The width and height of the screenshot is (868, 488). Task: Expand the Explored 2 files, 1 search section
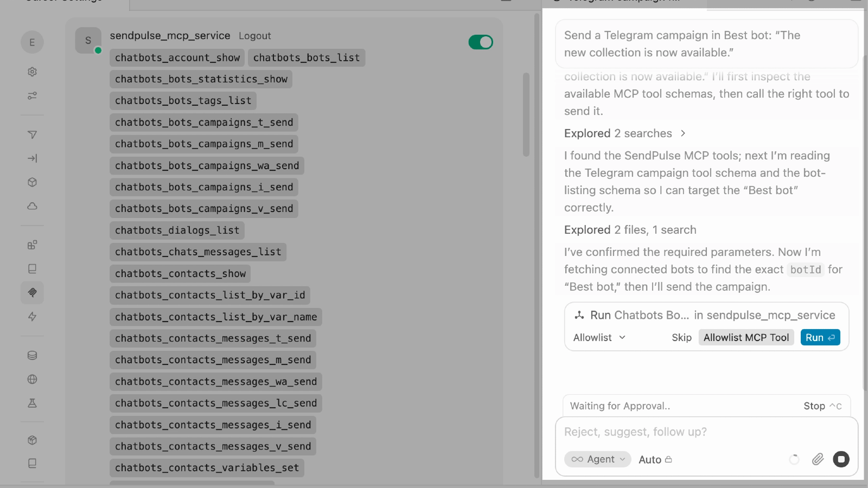click(630, 230)
